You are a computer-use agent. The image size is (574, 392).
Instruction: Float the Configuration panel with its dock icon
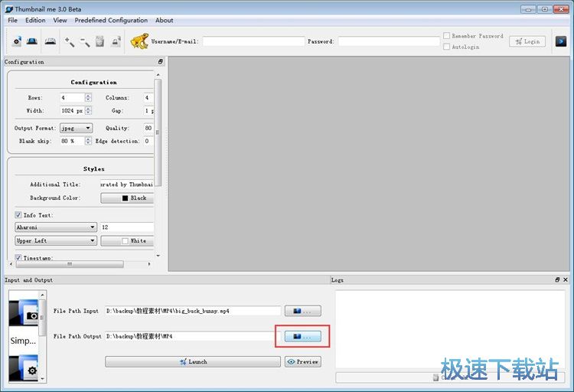pos(161,61)
